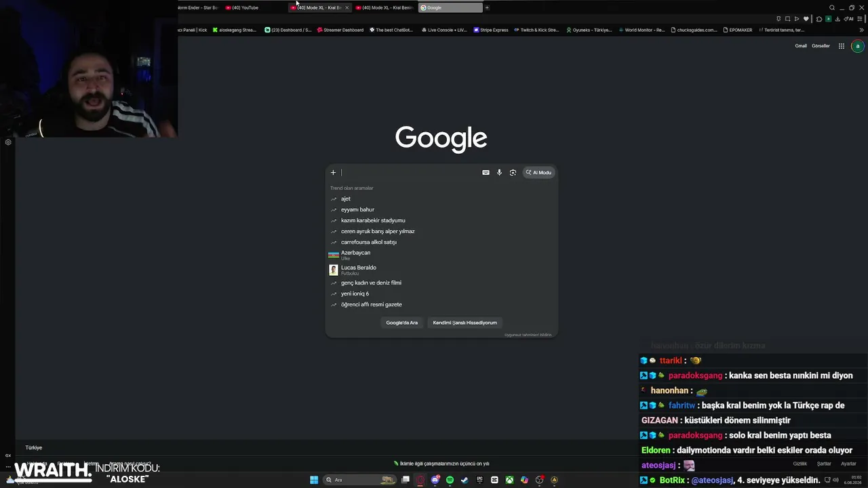Image resolution: width=868 pixels, height=488 pixels.
Task: Open Google Lens image search
Action: 513,173
